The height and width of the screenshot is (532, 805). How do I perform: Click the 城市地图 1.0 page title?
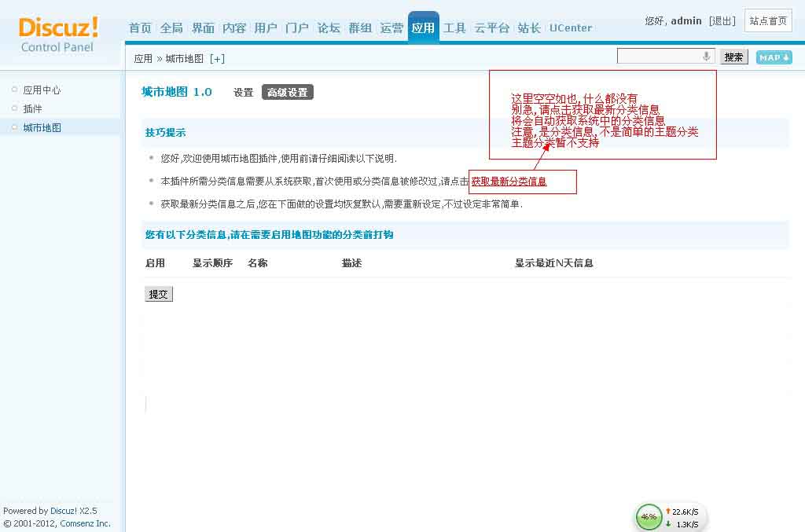pyautogui.click(x=177, y=92)
